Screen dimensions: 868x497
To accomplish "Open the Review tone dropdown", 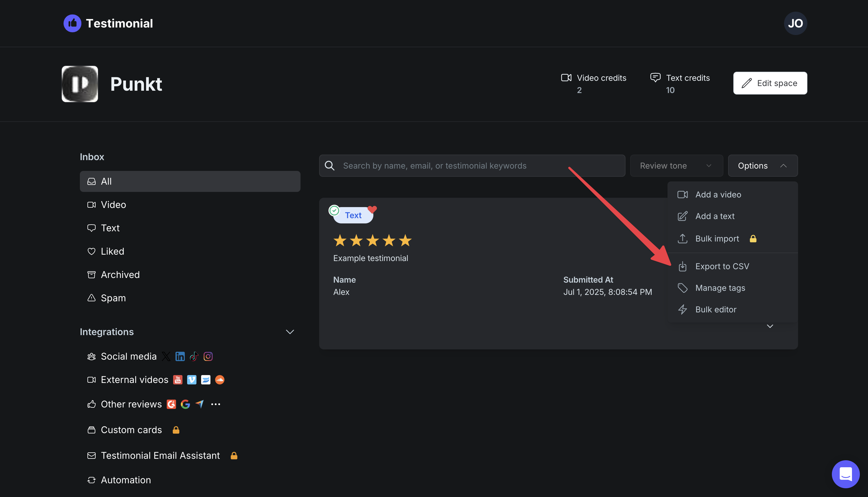I will click(x=676, y=166).
